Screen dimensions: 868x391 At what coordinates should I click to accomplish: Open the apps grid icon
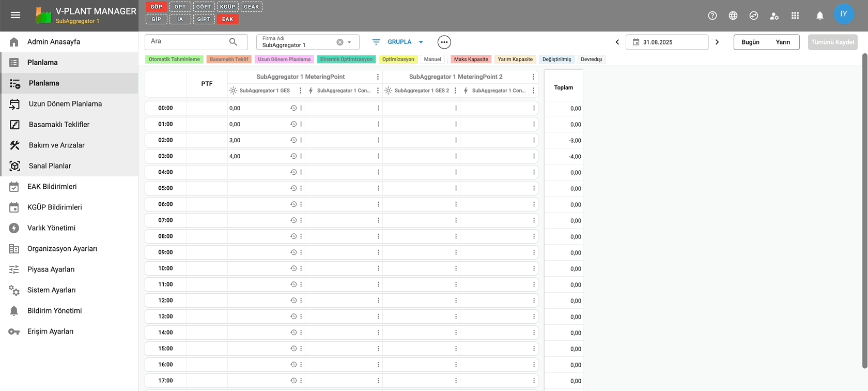pos(795,16)
